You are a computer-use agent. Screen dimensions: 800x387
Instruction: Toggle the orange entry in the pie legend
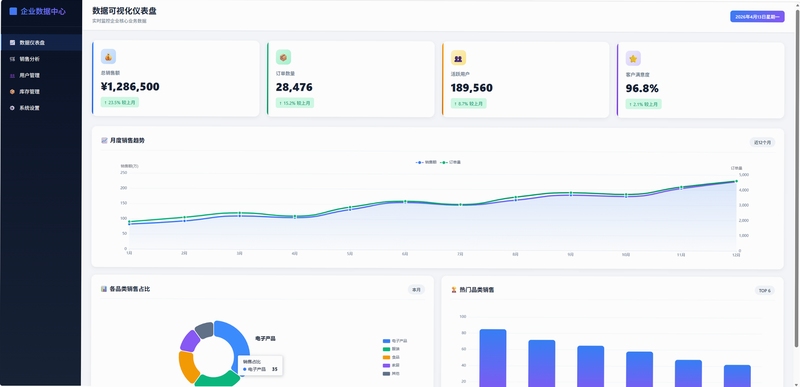coord(391,357)
